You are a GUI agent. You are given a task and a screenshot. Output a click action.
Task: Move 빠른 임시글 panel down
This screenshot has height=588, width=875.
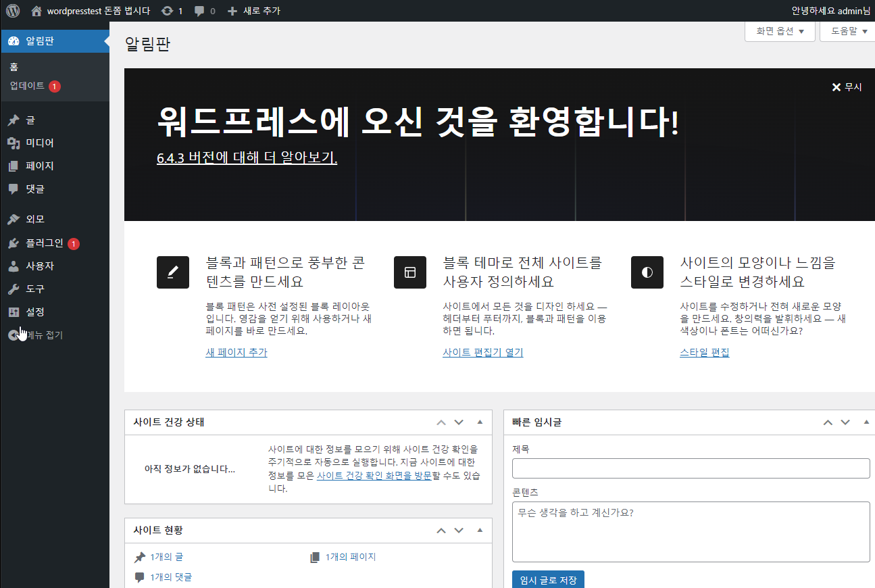coord(845,422)
